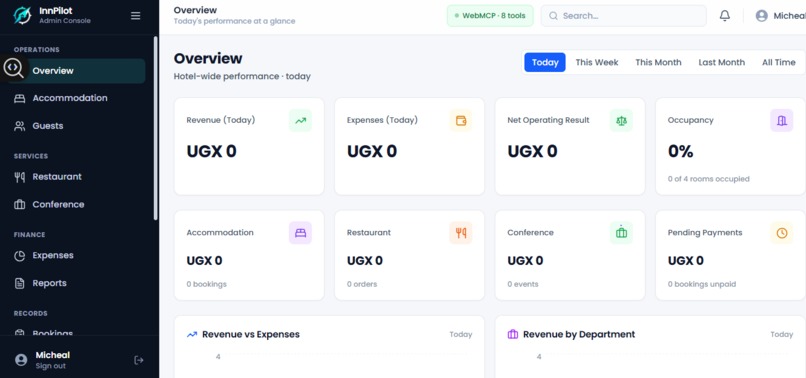Screen dimensions: 806x378
Task: Click '0 orders' in Restaurant card
Action: pyautogui.click(x=362, y=284)
